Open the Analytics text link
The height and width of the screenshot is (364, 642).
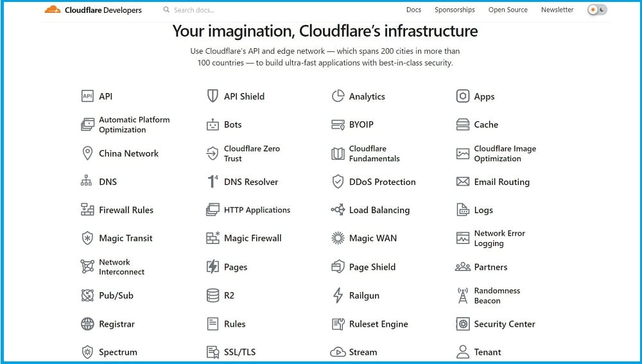point(367,97)
